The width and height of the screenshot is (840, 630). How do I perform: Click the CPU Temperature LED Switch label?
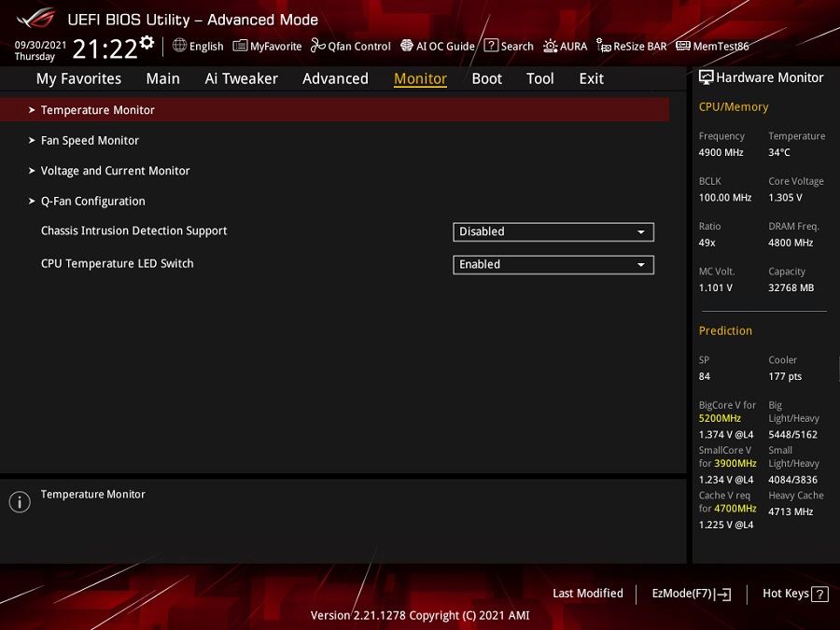(118, 263)
